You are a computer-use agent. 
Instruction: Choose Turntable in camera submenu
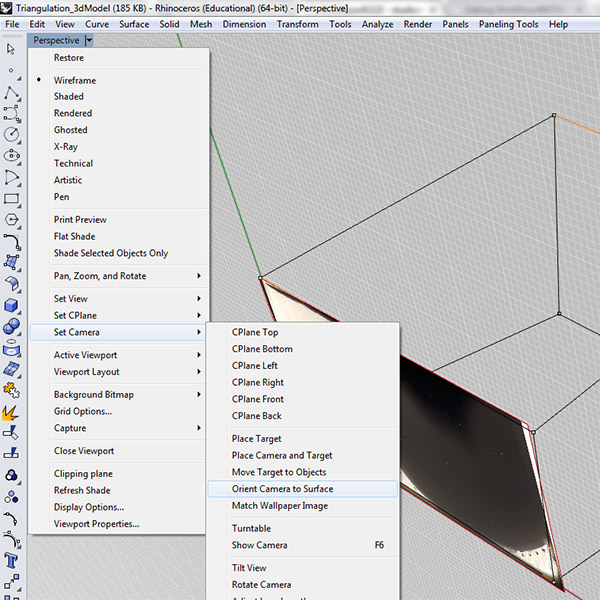pos(251,528)
